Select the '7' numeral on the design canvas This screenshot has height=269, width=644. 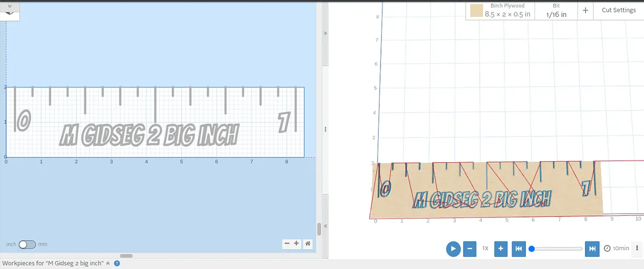pyautogui.click(x=283, y=122)
